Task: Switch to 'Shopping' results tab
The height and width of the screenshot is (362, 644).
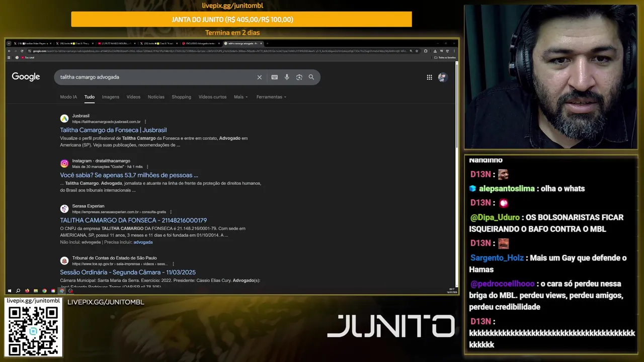Action: [181, 97]
